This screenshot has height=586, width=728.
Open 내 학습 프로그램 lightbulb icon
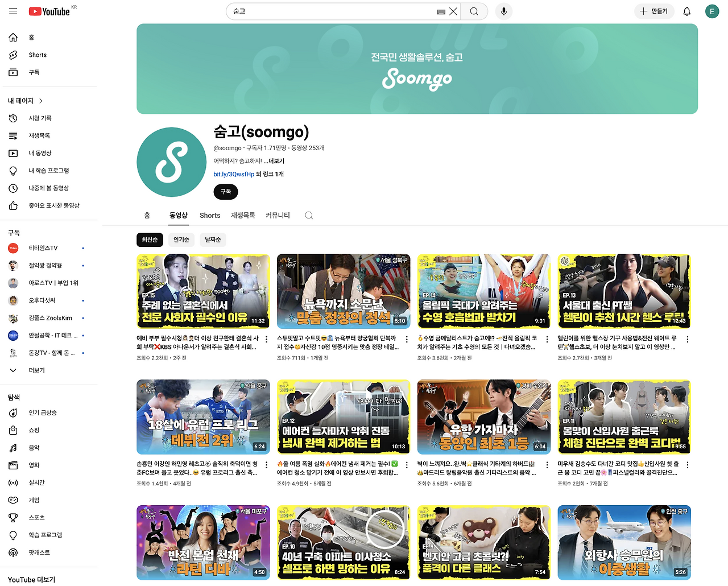click(x=13, y=171)
